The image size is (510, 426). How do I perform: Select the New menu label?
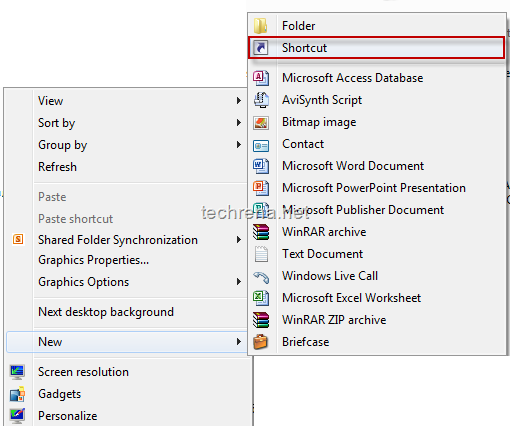50,342
